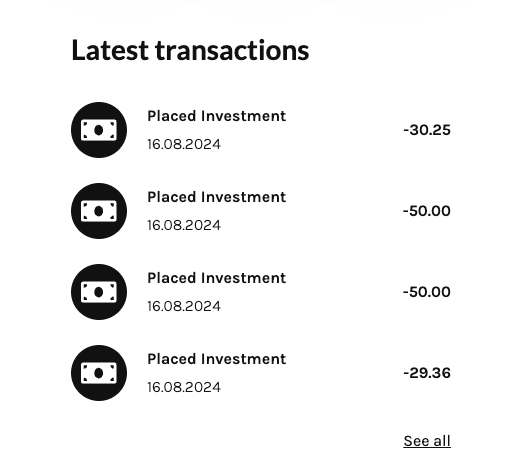Image resolution: width=523 pixels, height=474 pixels.
Task: Open the Placed Investment title for -30.25
Action: (x=217, y=116)
